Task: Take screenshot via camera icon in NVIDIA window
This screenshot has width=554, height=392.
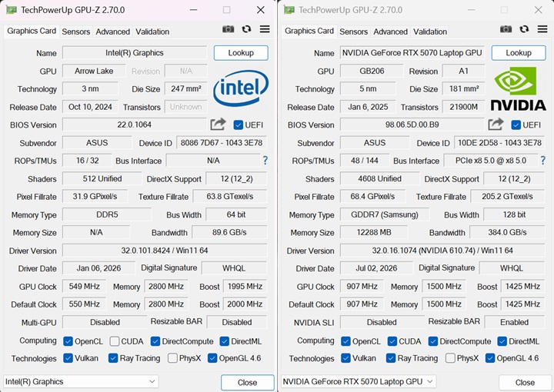Action: tap(506, 29)
